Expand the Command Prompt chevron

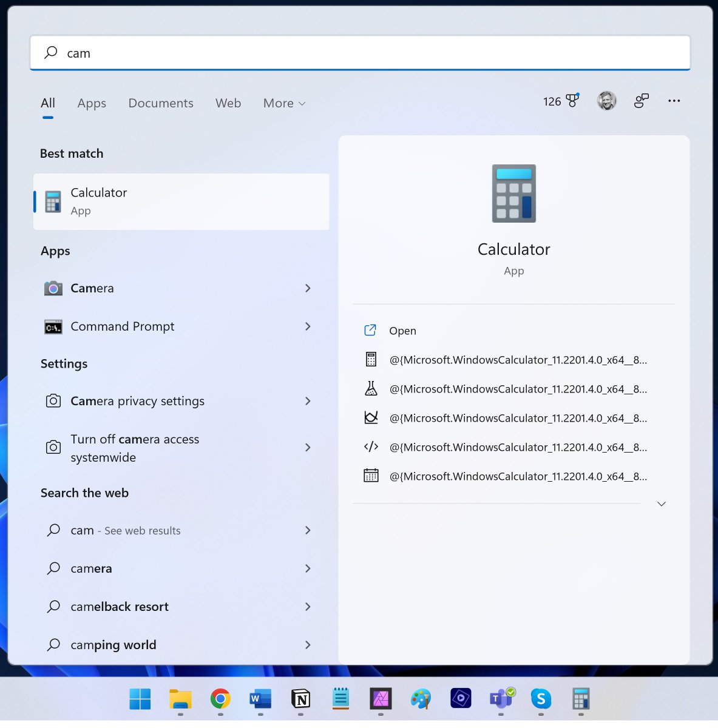point(308,326)
